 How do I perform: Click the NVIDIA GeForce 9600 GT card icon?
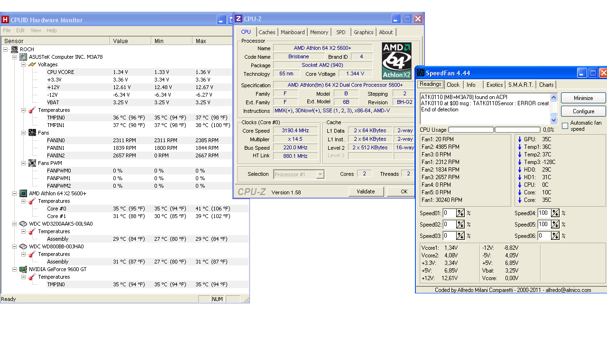(23, 269)
